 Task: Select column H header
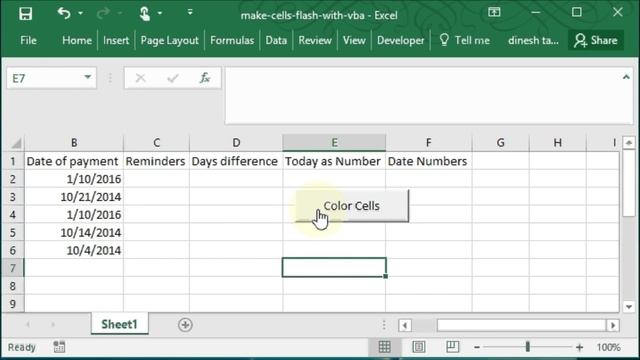[558, 142]
